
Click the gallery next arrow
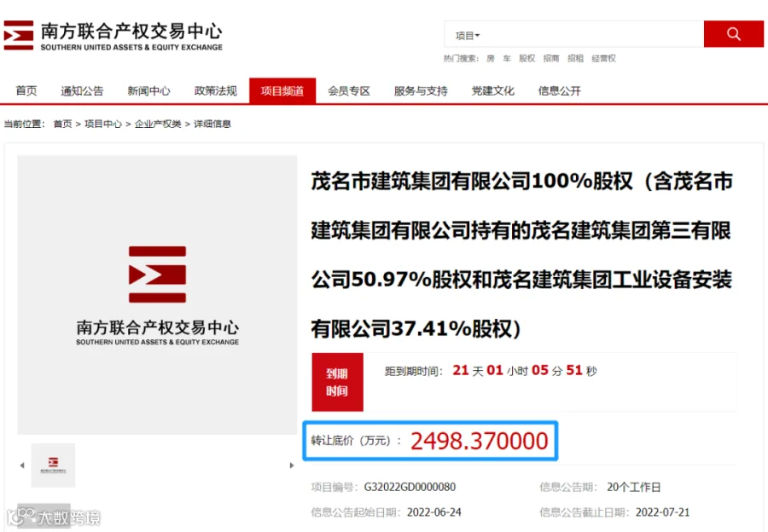click(292, 465)
